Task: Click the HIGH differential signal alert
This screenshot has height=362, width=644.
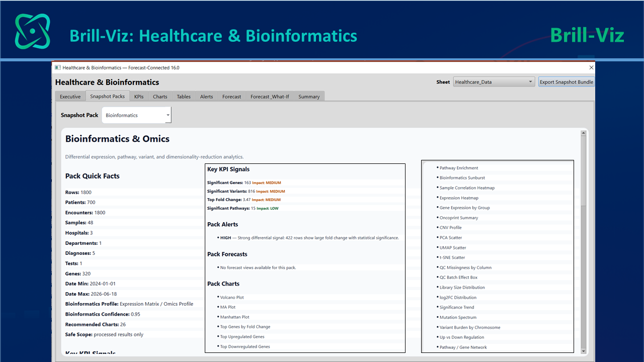Action: (x=309, y=238)
